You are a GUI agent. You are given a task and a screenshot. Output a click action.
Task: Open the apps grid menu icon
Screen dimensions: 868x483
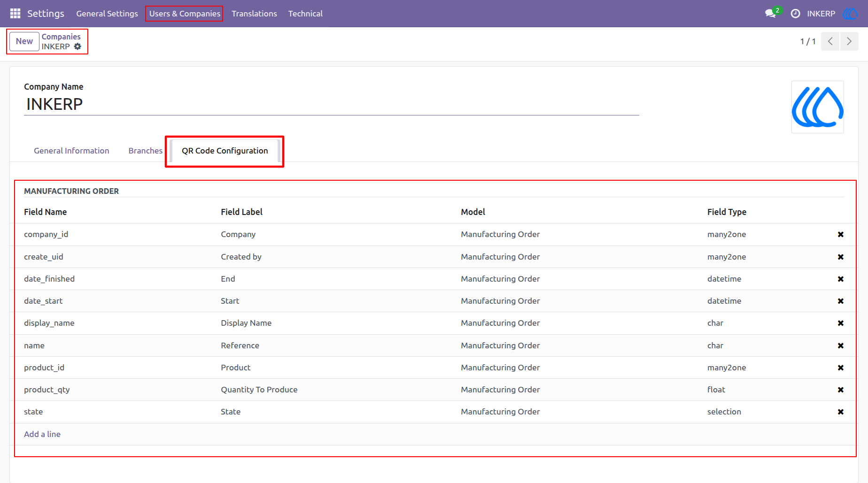pyautogui.click(x=15, y=14)
